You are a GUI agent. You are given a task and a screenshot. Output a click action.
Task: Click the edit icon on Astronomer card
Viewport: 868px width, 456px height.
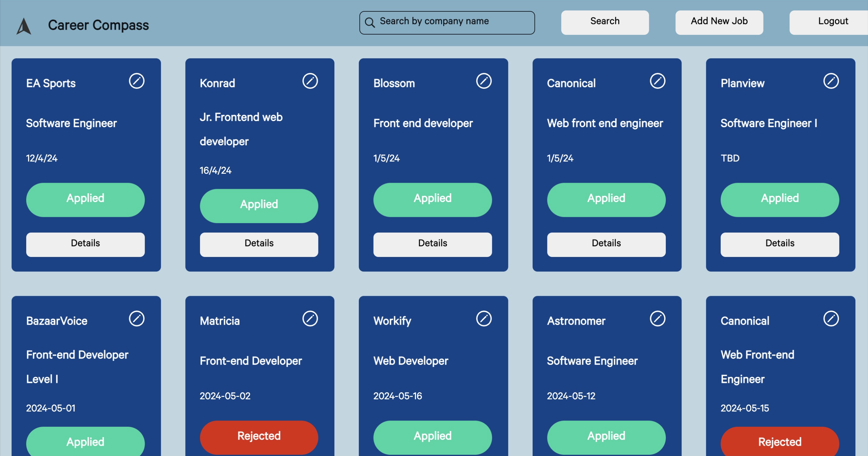[x=657, y=319]
